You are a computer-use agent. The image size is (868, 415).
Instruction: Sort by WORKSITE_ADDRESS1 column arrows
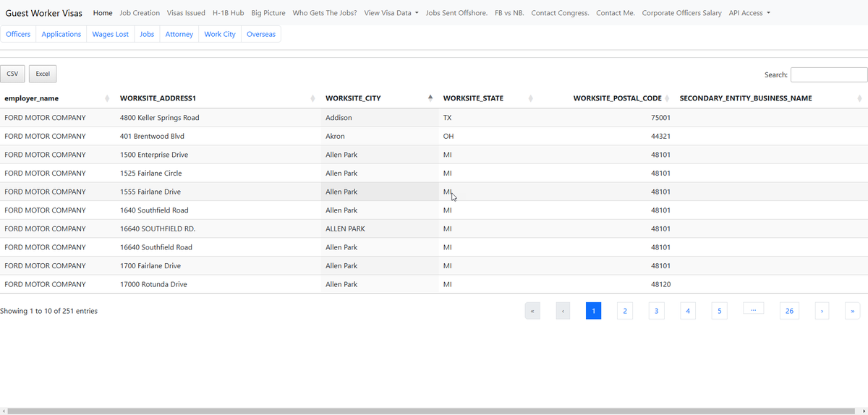click(x=312, y=98)
